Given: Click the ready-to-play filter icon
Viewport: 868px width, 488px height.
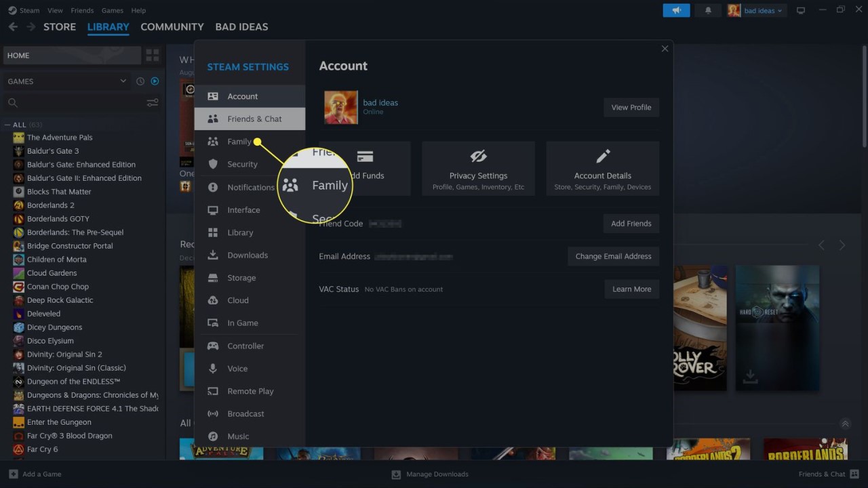Looking at the screenshot, I should pos(155,81).
